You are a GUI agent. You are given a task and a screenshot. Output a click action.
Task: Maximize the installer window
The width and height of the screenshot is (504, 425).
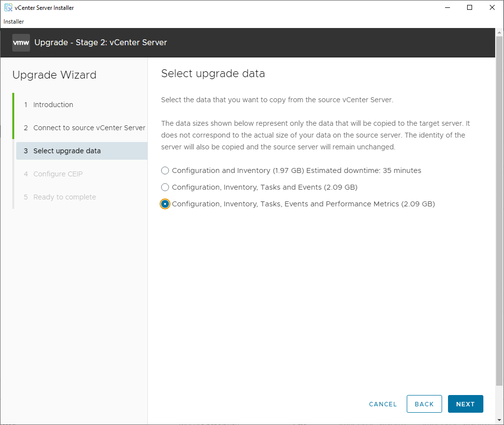[470, 7]
